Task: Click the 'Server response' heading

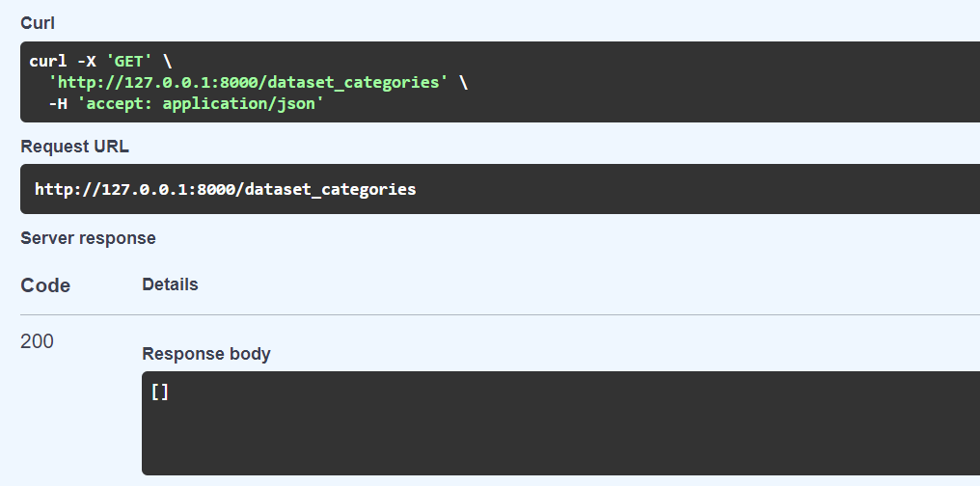Action: tap(88, 238)
